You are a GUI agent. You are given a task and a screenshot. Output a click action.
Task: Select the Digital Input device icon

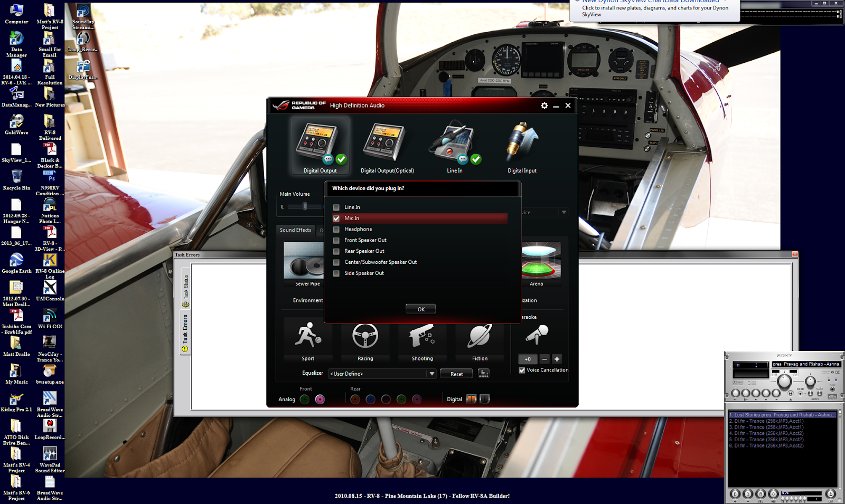(x=521, y=142)
